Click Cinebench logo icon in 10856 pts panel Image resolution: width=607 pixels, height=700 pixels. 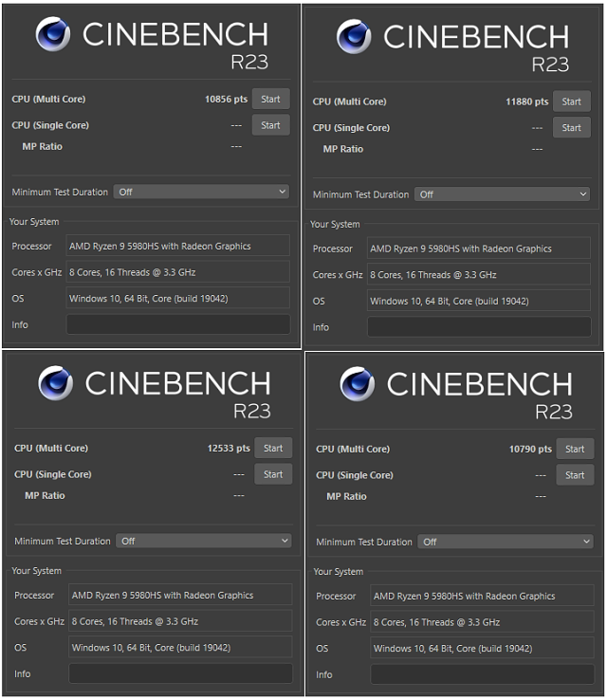point(53,34)
